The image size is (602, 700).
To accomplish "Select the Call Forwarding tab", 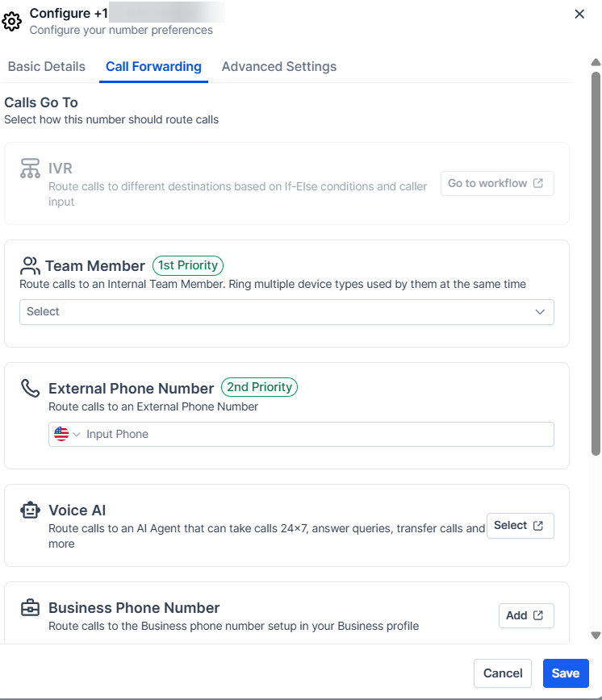I will pyautogui.click(x=153, y=67).
